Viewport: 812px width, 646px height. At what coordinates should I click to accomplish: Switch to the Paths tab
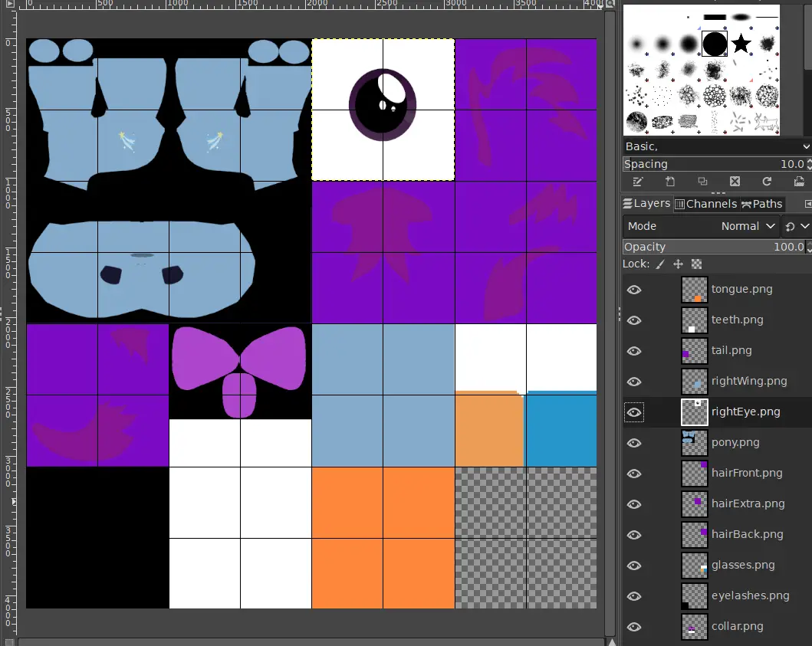(x=761, y=204)
